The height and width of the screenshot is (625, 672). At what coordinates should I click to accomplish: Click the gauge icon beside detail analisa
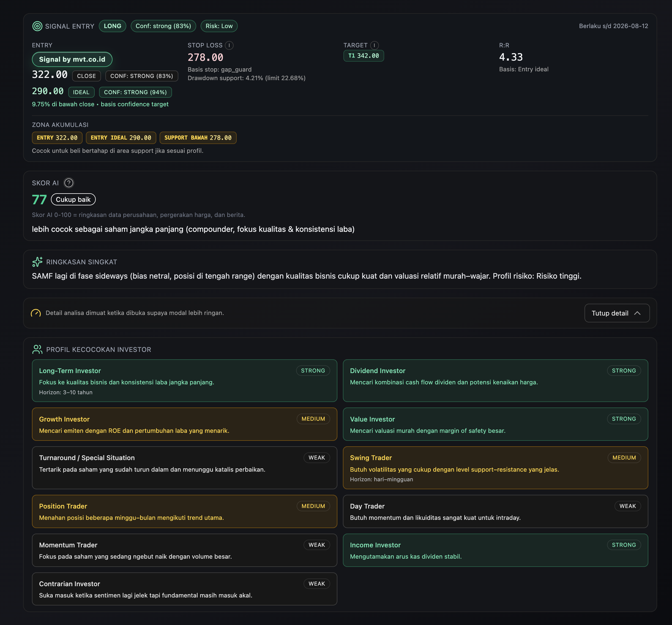click(36, 313)
